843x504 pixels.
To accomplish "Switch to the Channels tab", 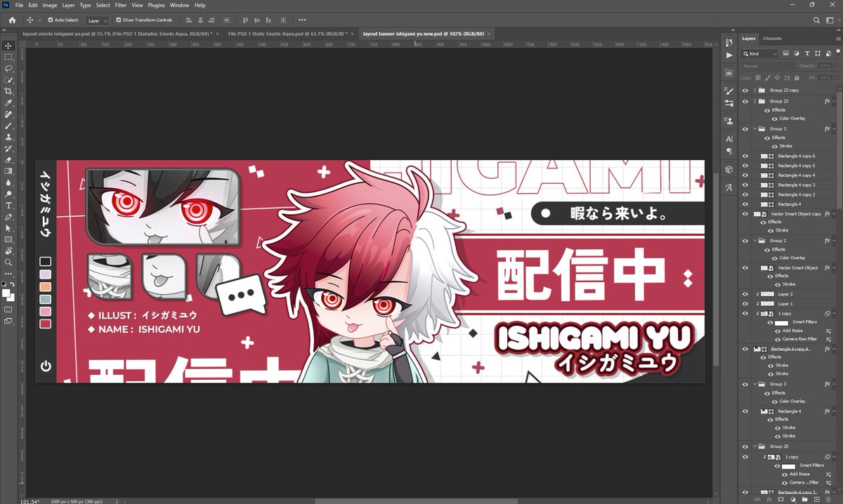I will (772, 39).
